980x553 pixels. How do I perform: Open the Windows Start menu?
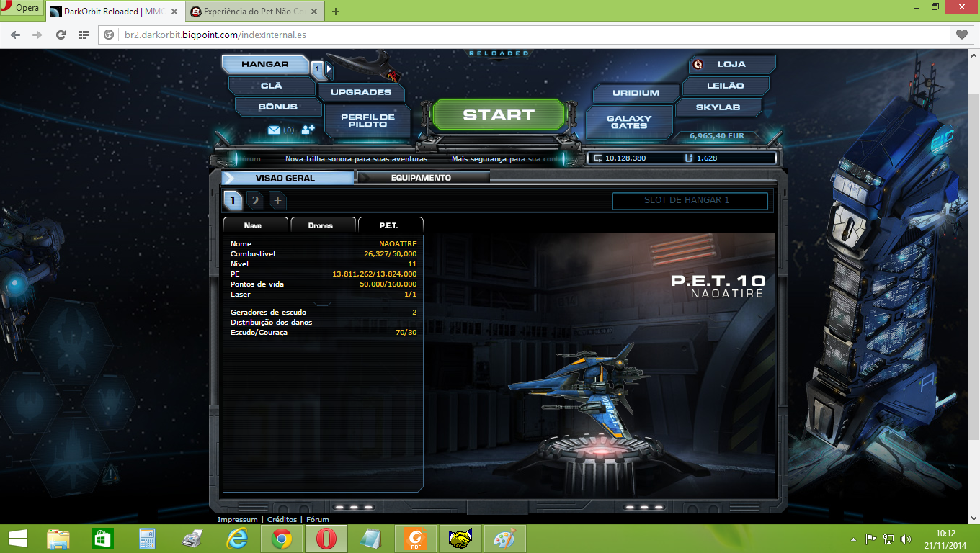coord(18,538)
